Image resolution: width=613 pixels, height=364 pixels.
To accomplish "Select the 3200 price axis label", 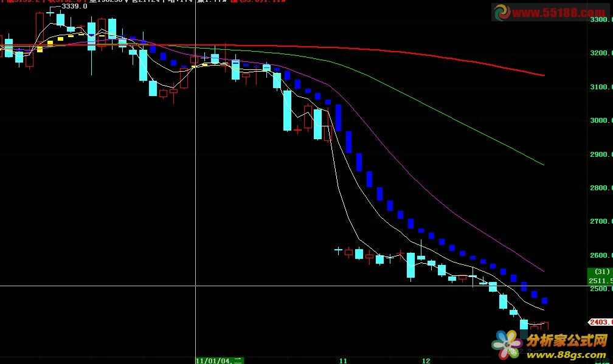I will pyautogui.click(x=601, y=53).
